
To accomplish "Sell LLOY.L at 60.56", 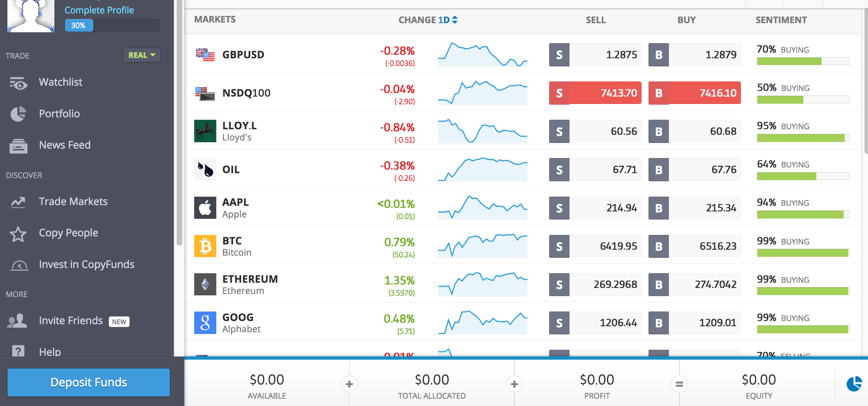I will coord(595,131).
